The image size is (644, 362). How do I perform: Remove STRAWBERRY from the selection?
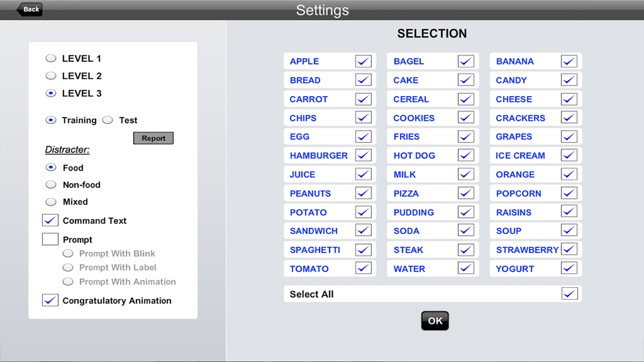pos(569,249)
